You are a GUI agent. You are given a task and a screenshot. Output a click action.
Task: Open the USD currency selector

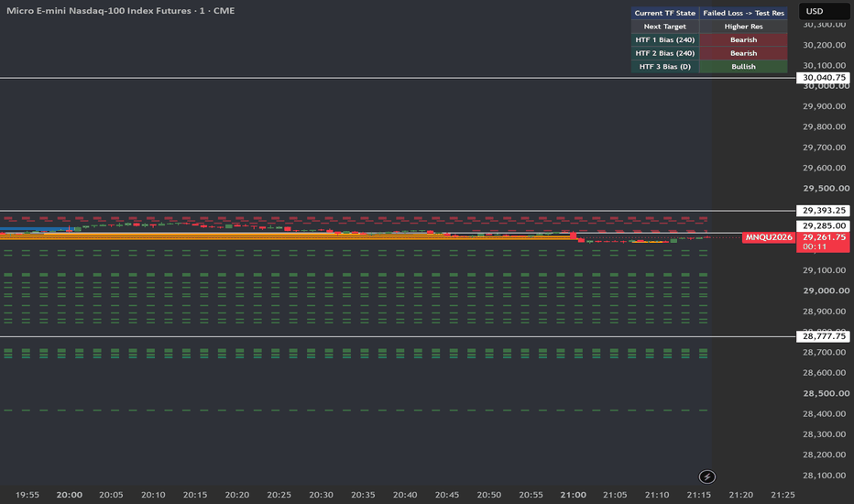coord(824,11)
